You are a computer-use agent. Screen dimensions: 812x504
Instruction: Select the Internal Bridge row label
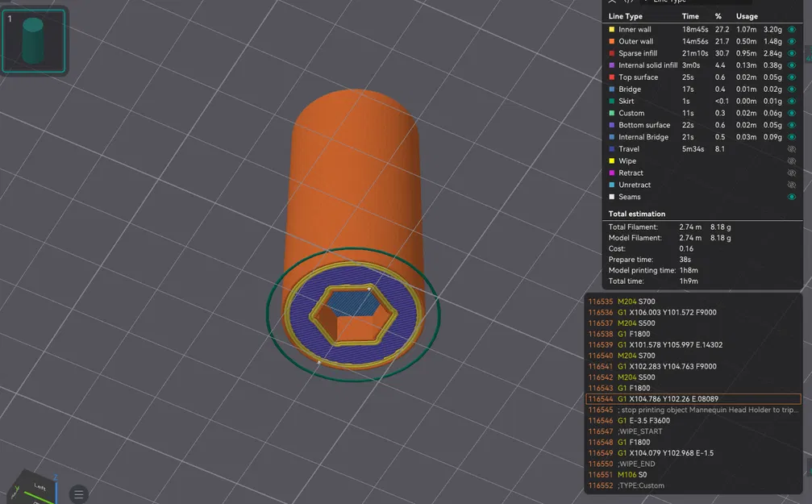tap(643, 137)
